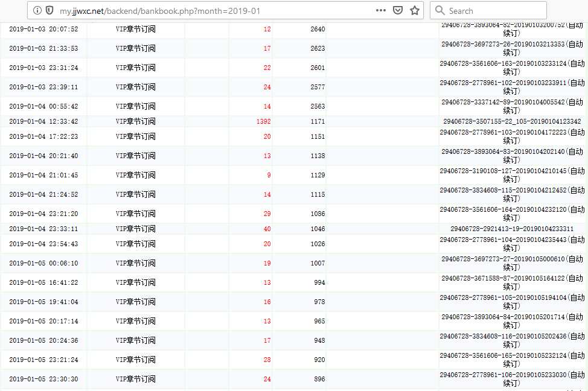The width and height of the screenshot is (588, 391).
Task: Select timestamp 2019-01-05 23:21:24
Action: tap(43, 360)
